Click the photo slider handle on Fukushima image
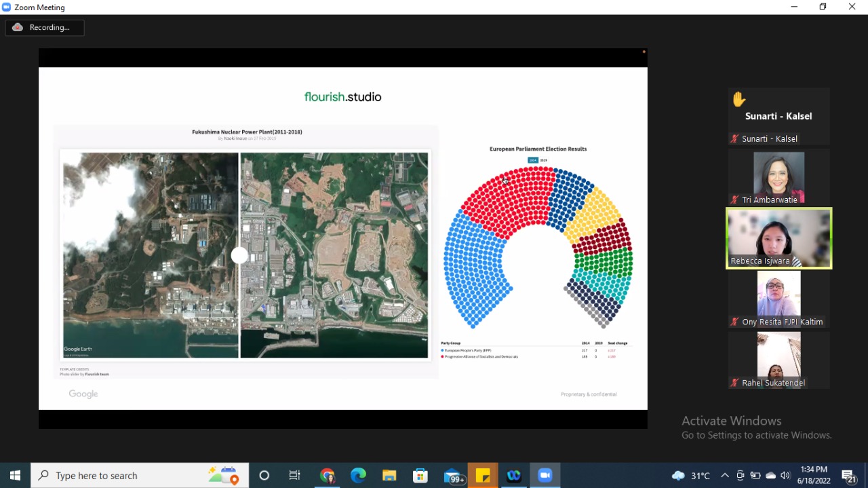868x488 pixels. (x=239, y=255)
